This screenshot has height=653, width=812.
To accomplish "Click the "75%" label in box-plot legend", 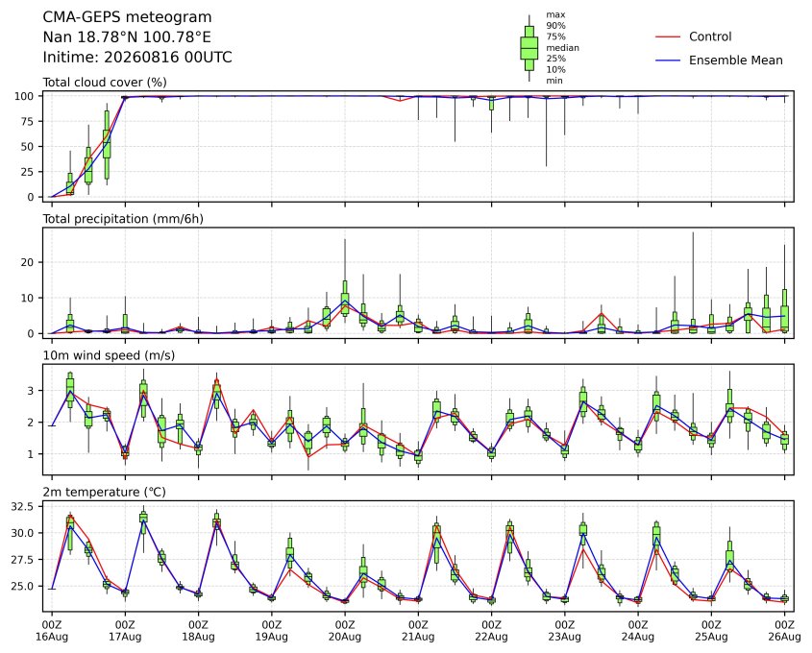I will pyautogui.click(x=555, y=36).
